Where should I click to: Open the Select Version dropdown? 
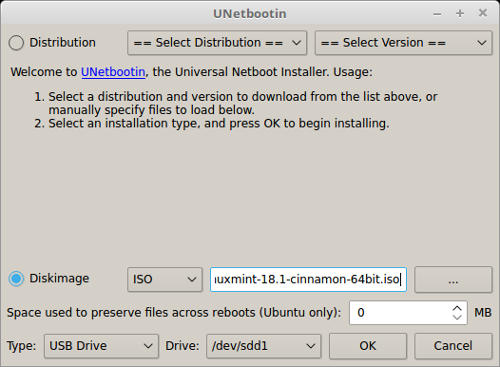(x=403, y=43)
